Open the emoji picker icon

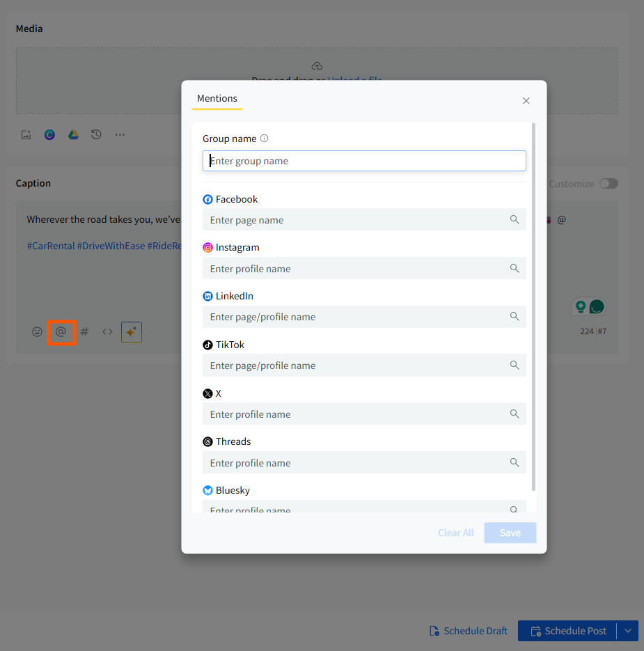point(37,331)
